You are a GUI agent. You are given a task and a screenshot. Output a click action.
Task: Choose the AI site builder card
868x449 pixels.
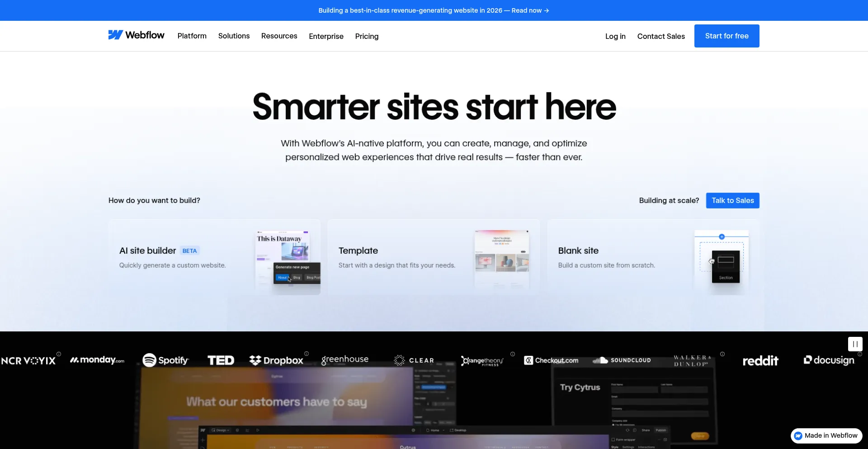pos(214,257)
